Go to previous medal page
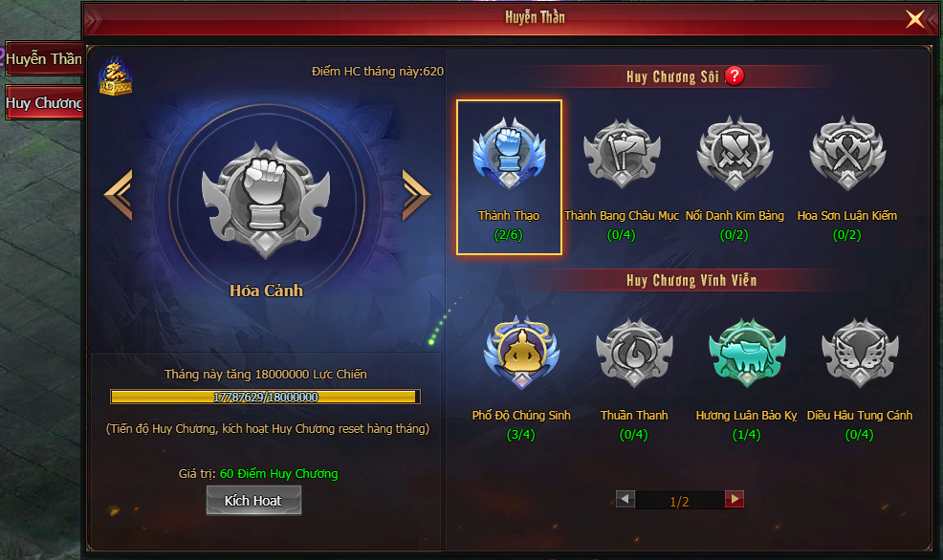The image size is (943, 560). tap(625, 499)
